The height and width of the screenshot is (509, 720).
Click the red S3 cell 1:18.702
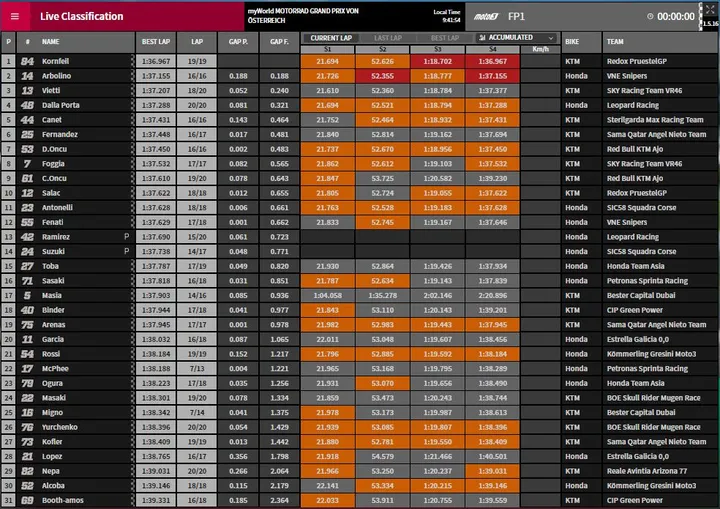coord(438,61)
